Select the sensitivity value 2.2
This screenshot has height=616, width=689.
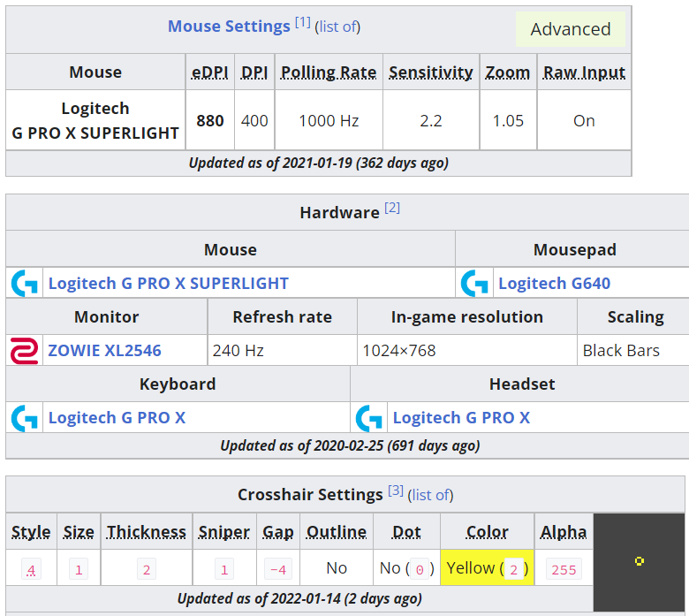(431, 120)
